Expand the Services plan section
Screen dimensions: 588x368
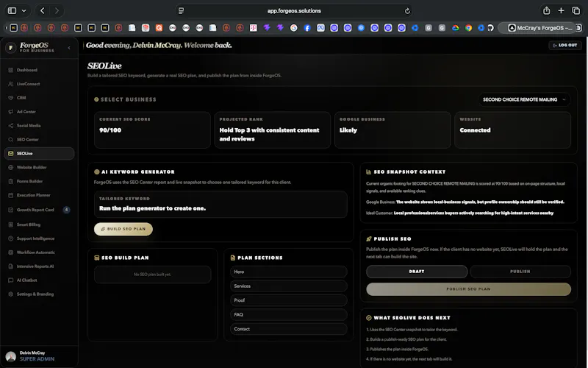[x=288, y=286]
